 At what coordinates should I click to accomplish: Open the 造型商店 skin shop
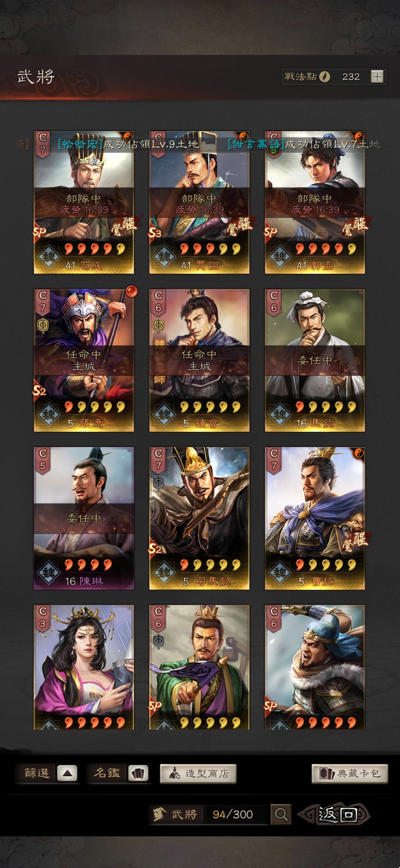[198, 774]
